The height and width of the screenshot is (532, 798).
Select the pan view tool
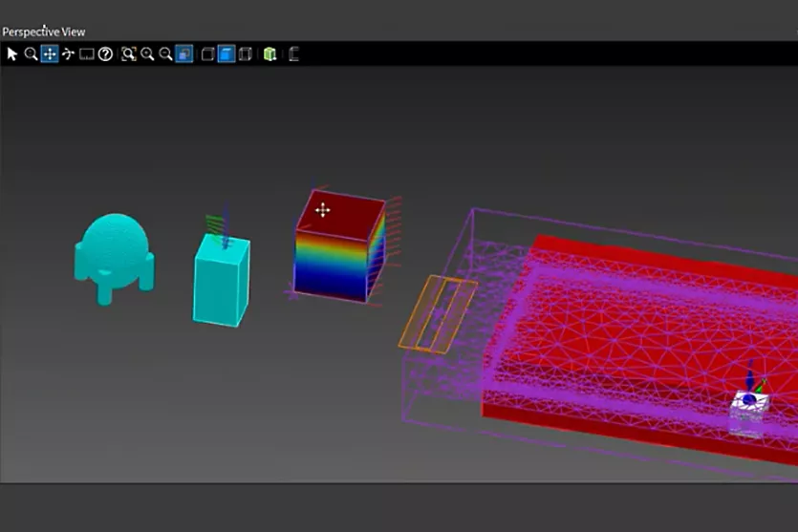tap(49, 54)
